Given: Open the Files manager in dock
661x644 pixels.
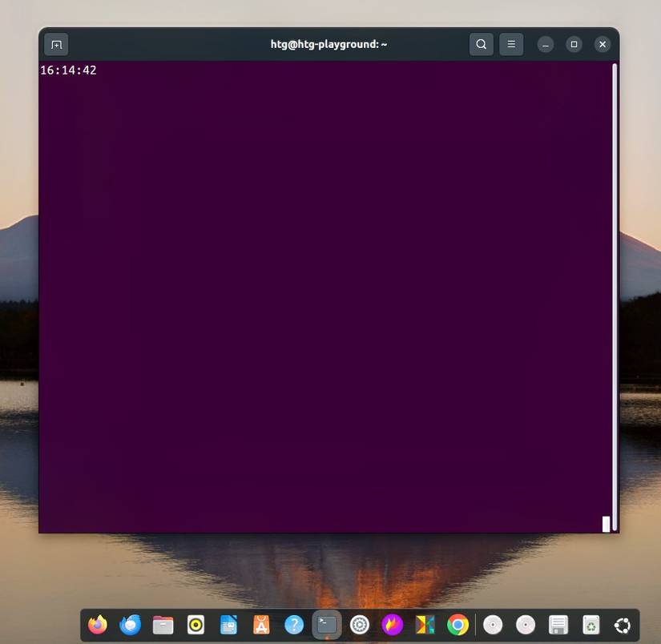Looking at the screenshot, I should point(163,625).
